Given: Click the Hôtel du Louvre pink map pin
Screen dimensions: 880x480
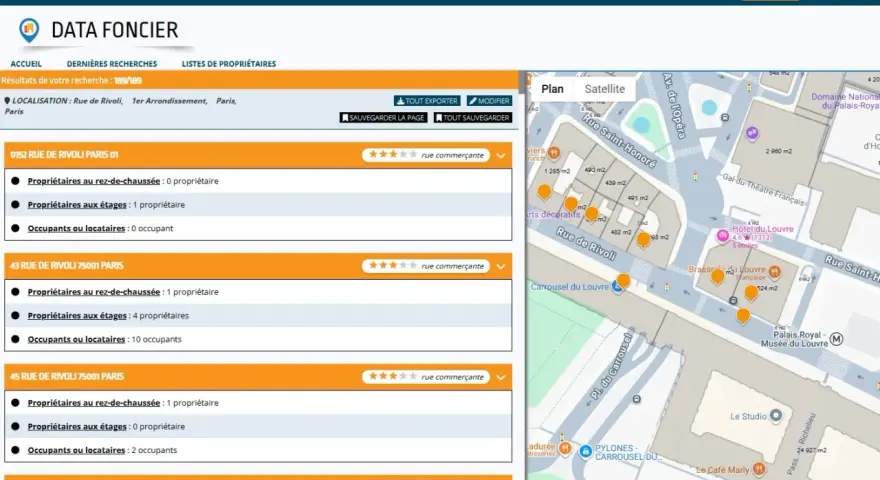Looking at the screenshot, I should pos(723,235).
